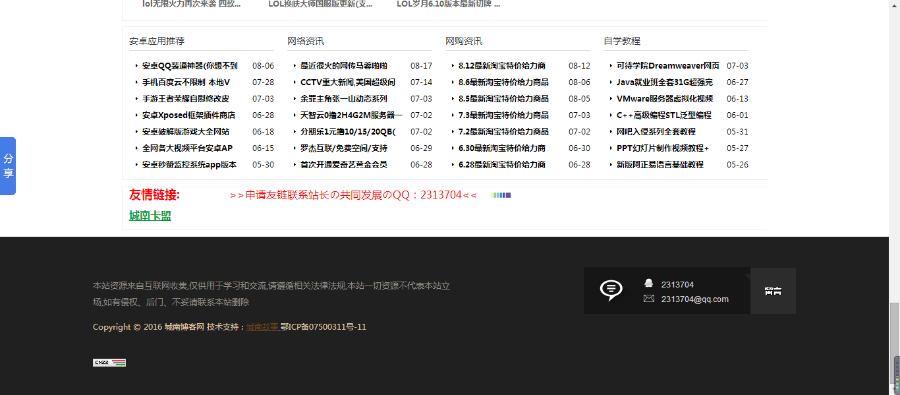Viewport: 900px width, 395px height.
Task: Open the LOL换肤大师国服版更新 link at top
Action: click(x=321, y=4)
